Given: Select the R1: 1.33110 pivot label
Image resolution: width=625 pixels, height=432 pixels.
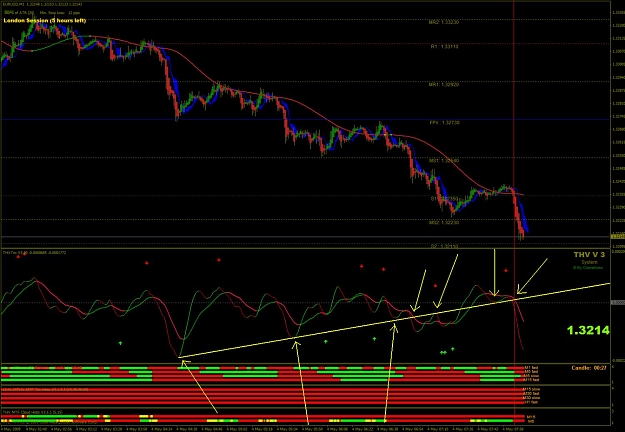Looking at the screenshot, I should point(444,47).
